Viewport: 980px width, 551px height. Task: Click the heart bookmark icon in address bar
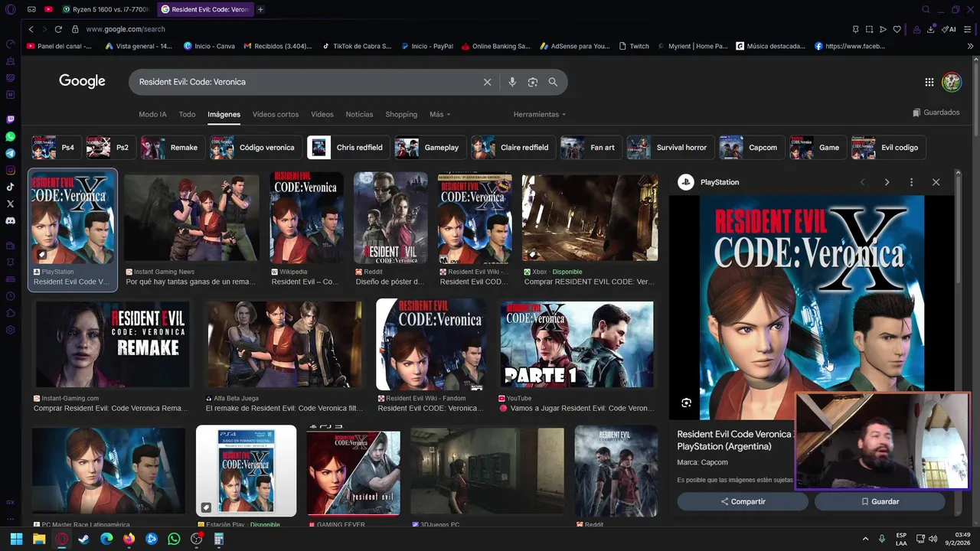(897, 29)
